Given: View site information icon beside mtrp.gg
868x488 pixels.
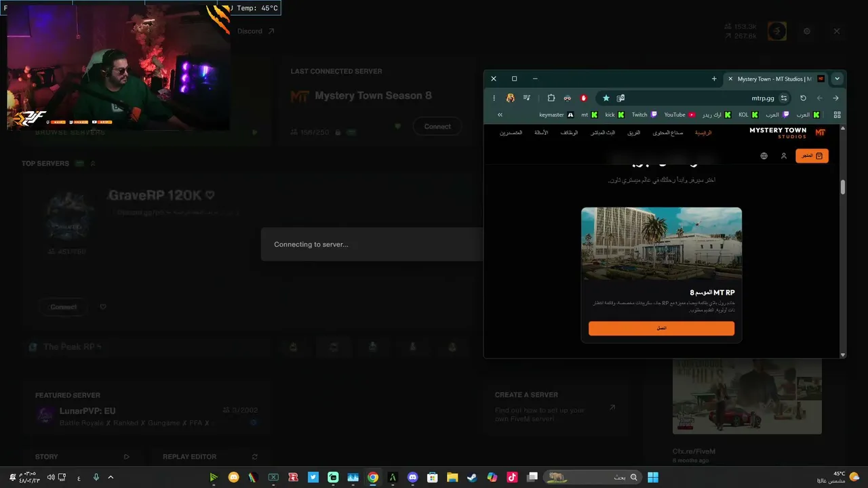Looking at the screenshot, I should 784,98.
